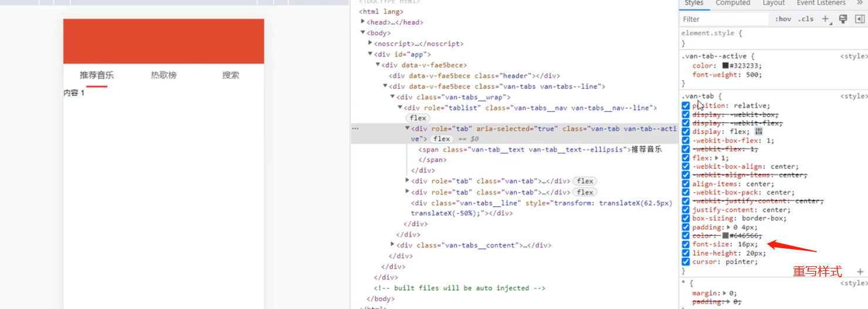Open the rendering emulation paintbrush icon
Viewport: 868px width, 309px height.
(843, 19)
